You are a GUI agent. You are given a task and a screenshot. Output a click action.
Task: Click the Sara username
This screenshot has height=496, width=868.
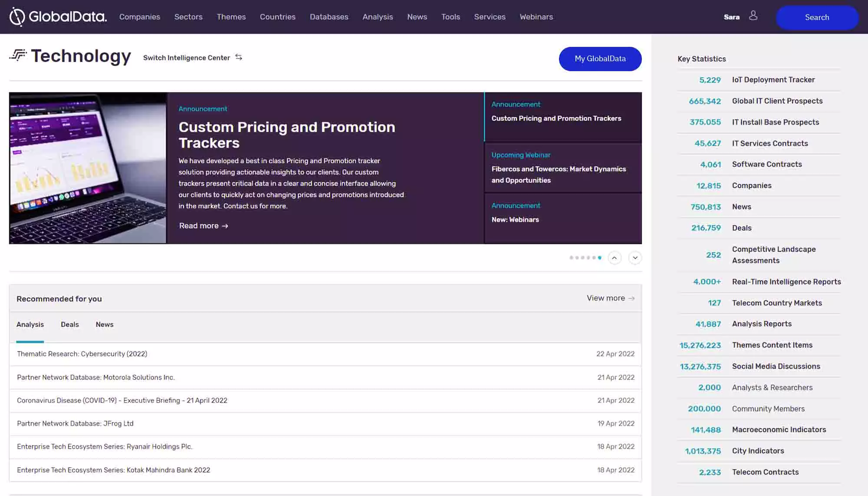[x=732, y=17]
